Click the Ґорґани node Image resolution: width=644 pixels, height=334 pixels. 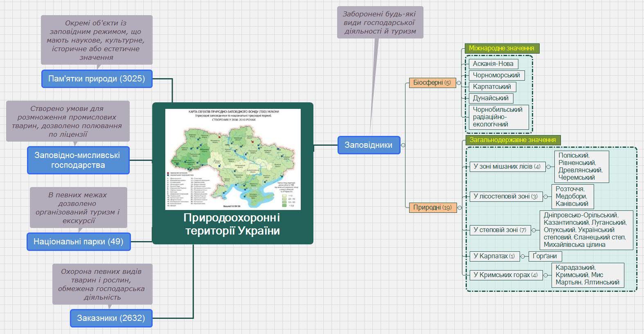(x=545, y=256)
